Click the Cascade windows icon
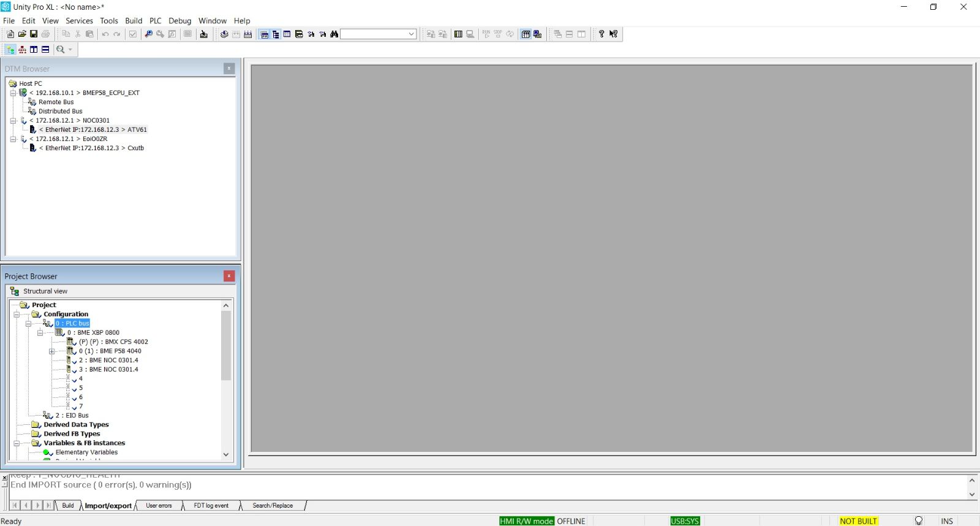980x526 pixels. click(557, 34)
